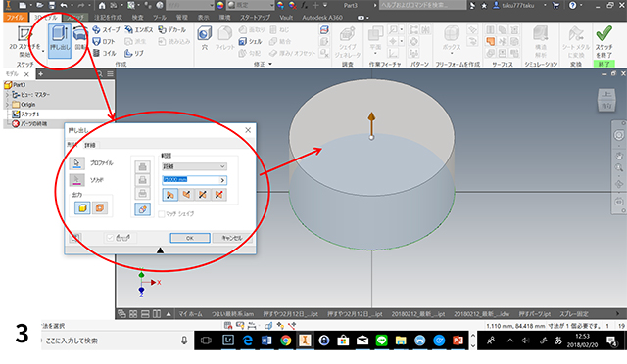Toggle the preview glasses checkbox in dialog
Screen dimensions: 627x364
pyautogui.click(x=110, y=238)
